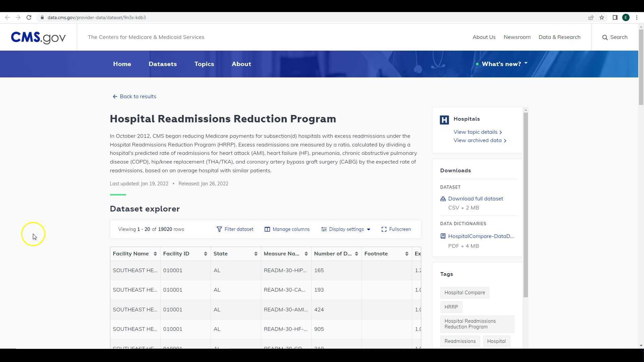Click the Filter dataset funnel icon
Screen dimensions: 644x362
point(219,229)
